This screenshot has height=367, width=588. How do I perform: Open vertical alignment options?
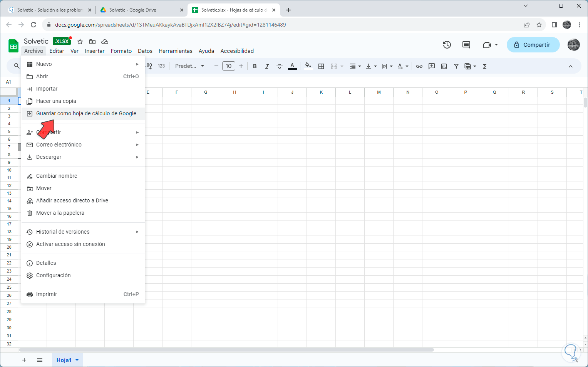371,66
